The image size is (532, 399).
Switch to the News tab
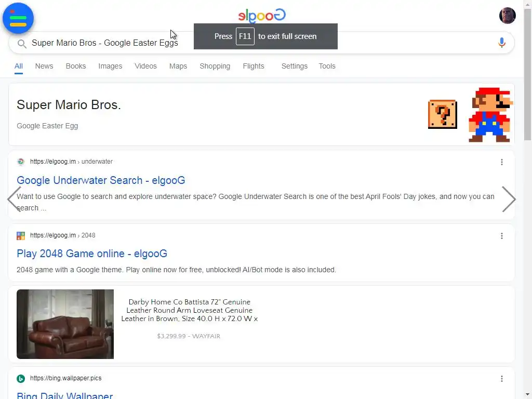tap(44, 66)
